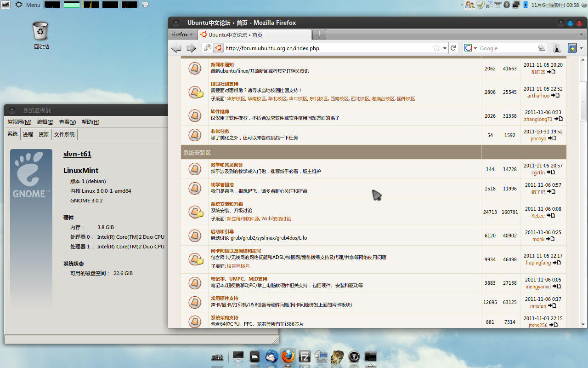The image size is (588, 368).
Task: Open the bookmarks star book icon
Action: (572, 48)
